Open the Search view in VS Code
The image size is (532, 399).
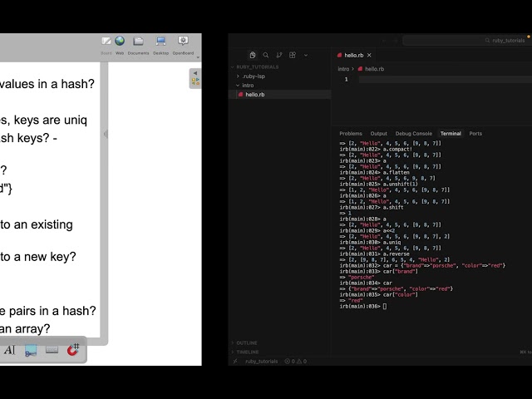point(266,55)
